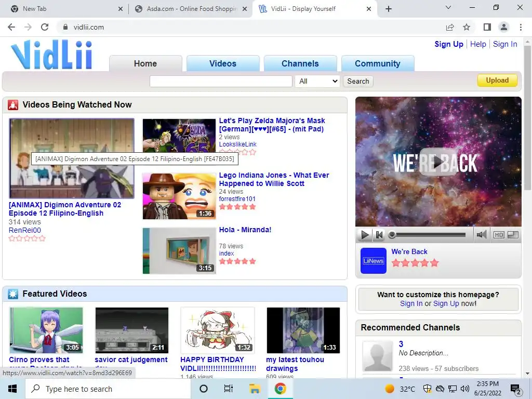Open Chrome three-dot menu
Image resolution: width=532 pixels, height=399 pixels.
(x=521, y=27)
